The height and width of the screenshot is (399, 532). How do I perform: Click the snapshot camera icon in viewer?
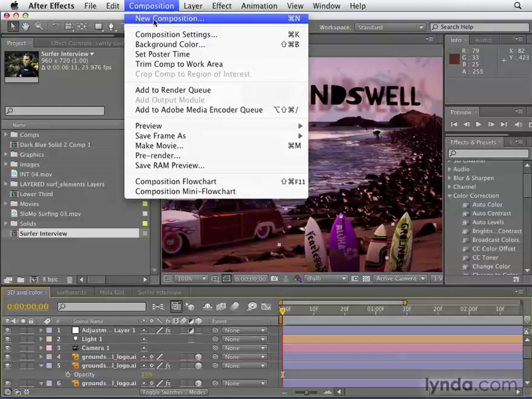[274, 279]
